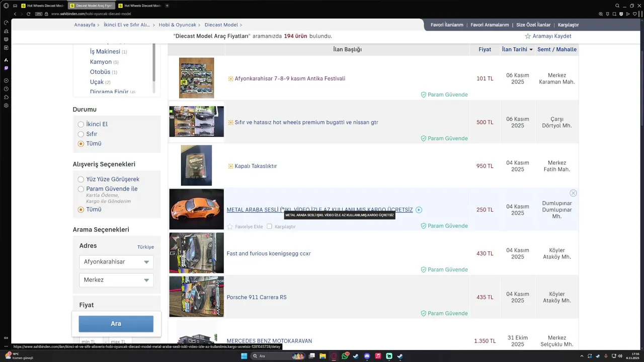Open player icon in browser sidebar
The width and height of the screenshot is (644, 362).
point(6,80)
